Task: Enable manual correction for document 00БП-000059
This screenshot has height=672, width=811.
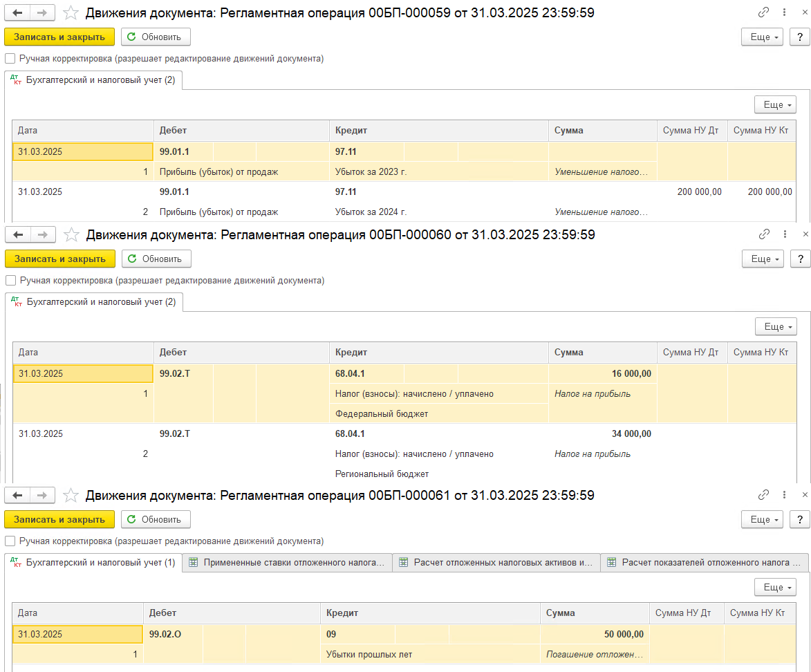Action: (10, 59)
